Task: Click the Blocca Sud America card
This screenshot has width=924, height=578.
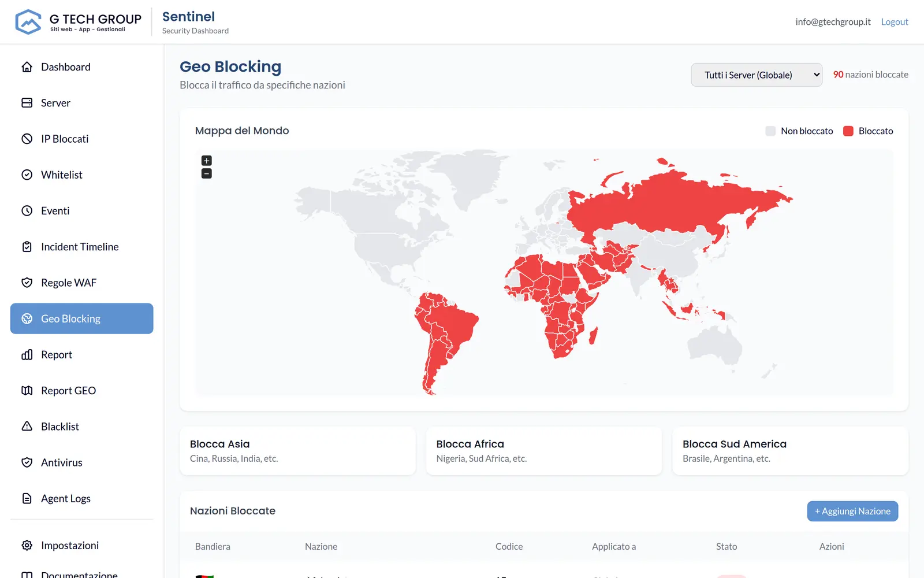Action: click(x=790, y=451)
